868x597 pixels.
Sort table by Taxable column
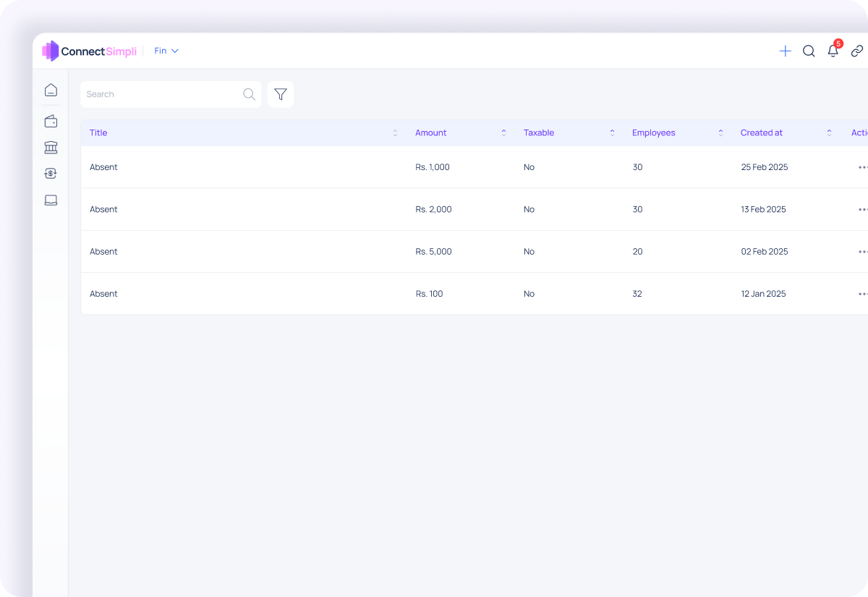(x=612, y=133)
